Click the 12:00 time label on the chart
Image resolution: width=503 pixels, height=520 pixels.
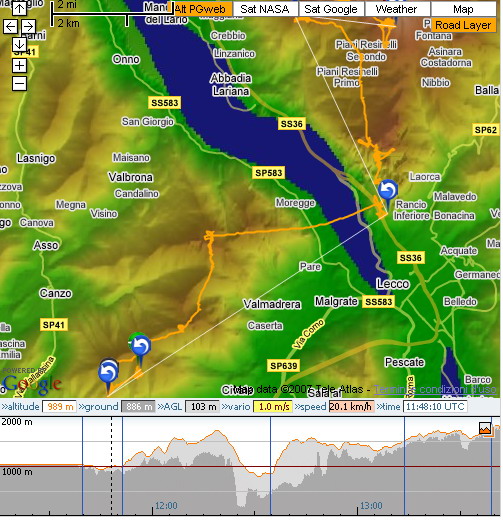click(x=166, y=506)
